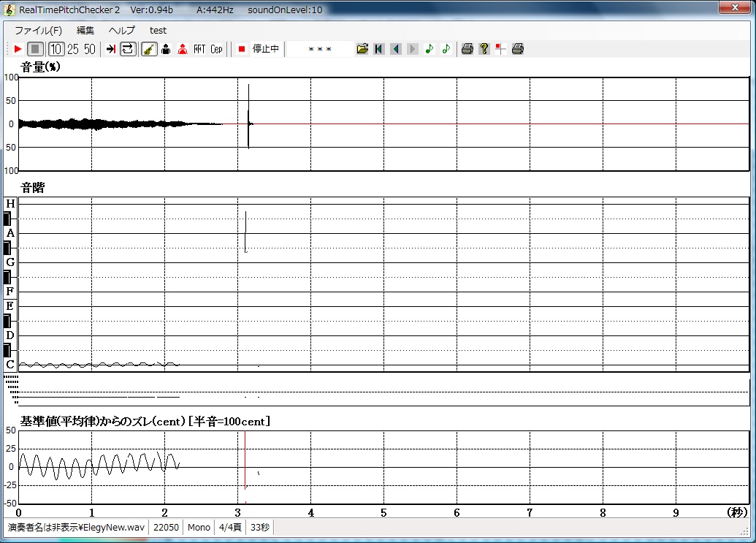Go to the previous page
The height and width of the screenshot is (543, 756).
point(396,49)
